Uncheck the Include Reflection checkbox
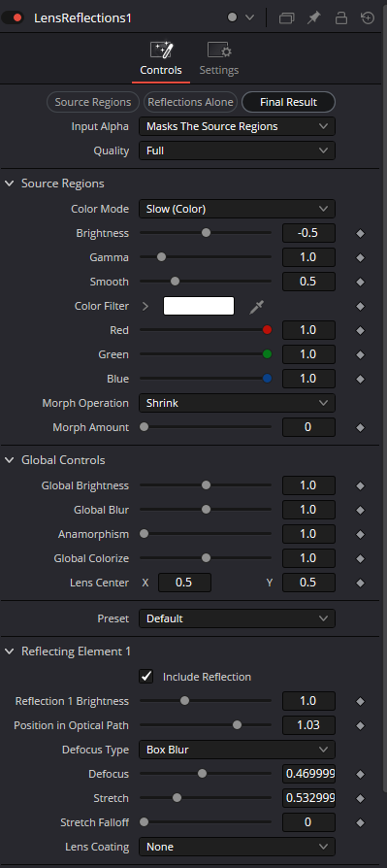The width and height of the screenshot is (387, 868). pos(145,677)
